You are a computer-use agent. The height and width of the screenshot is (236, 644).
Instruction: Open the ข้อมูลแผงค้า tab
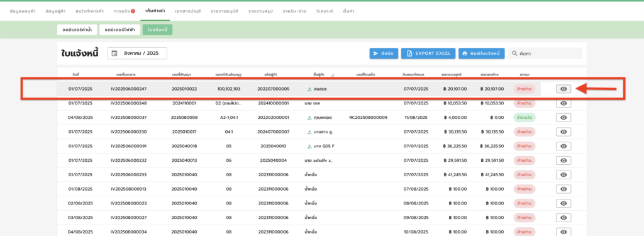click(x=23, y=11)
